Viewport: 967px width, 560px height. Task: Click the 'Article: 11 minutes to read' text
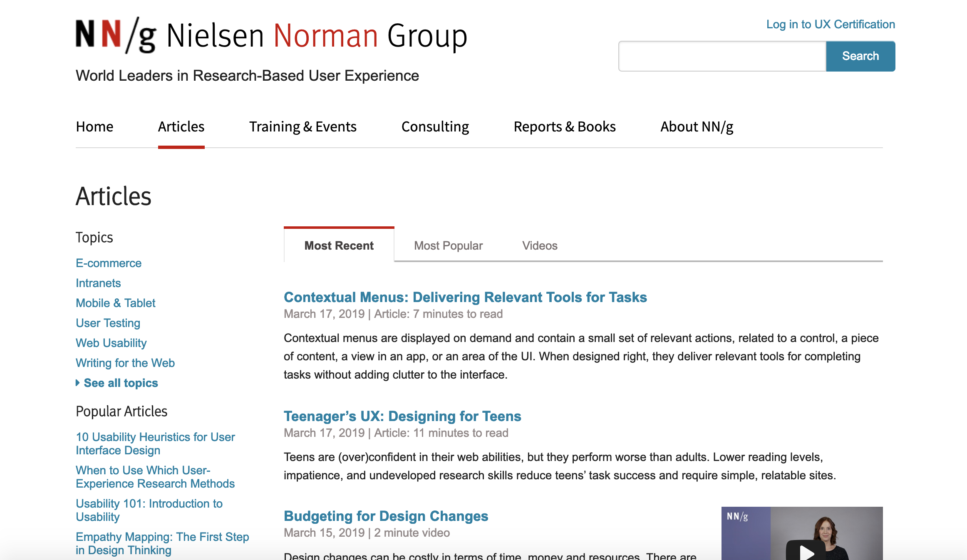[441, 433]
